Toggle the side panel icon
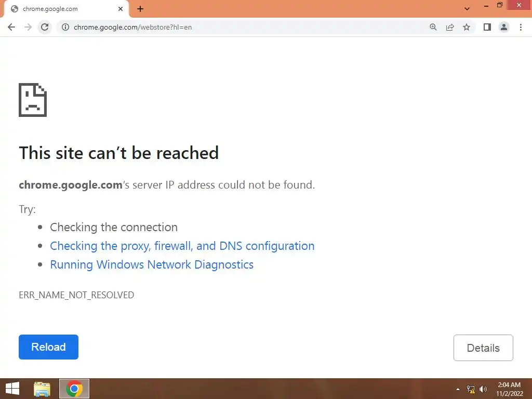The height and width of the screenshot is (399, 532). pos(487,27)
